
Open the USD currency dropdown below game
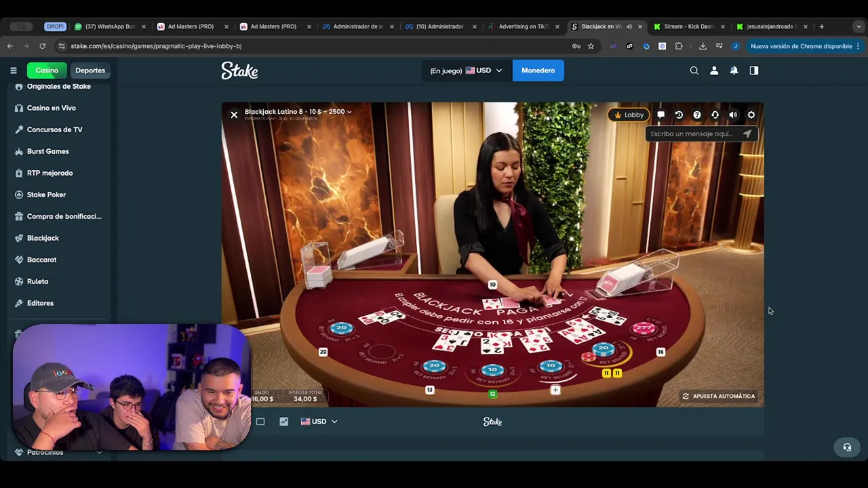(319, 422)
